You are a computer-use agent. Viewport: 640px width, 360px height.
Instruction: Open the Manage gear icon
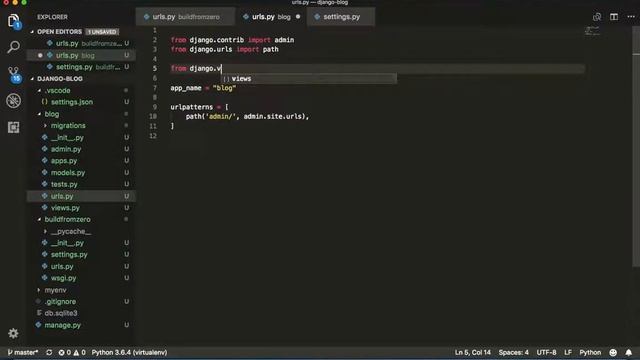(x=13, y=333)
